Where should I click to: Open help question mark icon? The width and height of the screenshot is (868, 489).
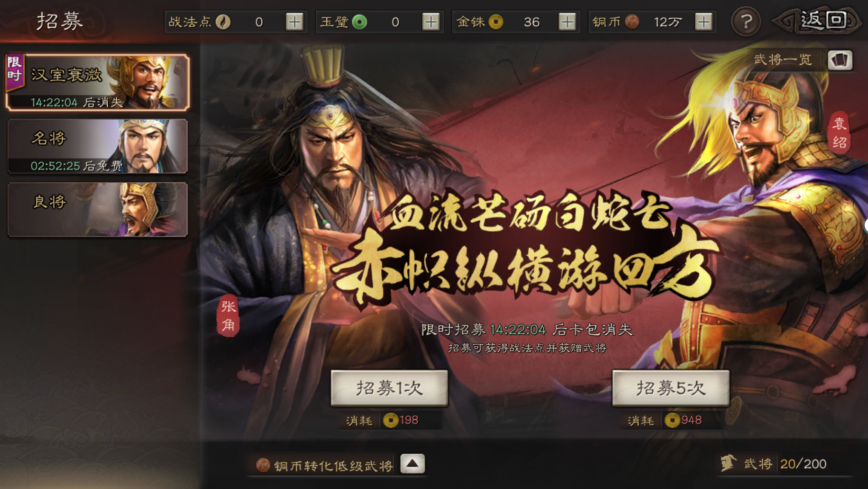coord(746,22)
